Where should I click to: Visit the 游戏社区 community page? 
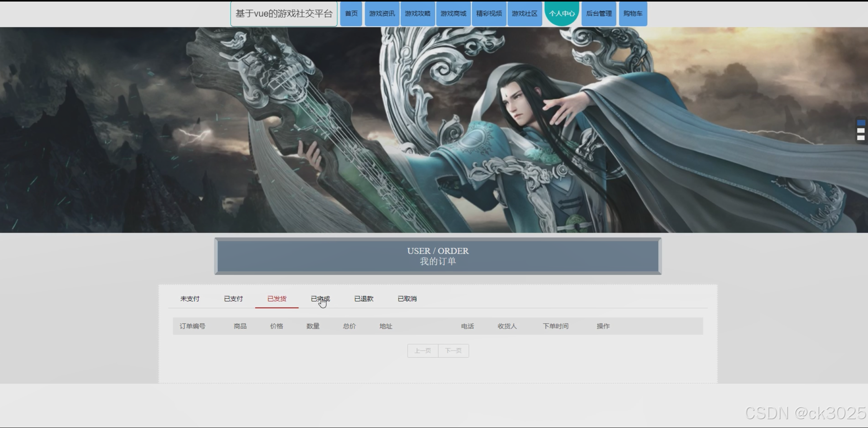(x=524, y=13)
